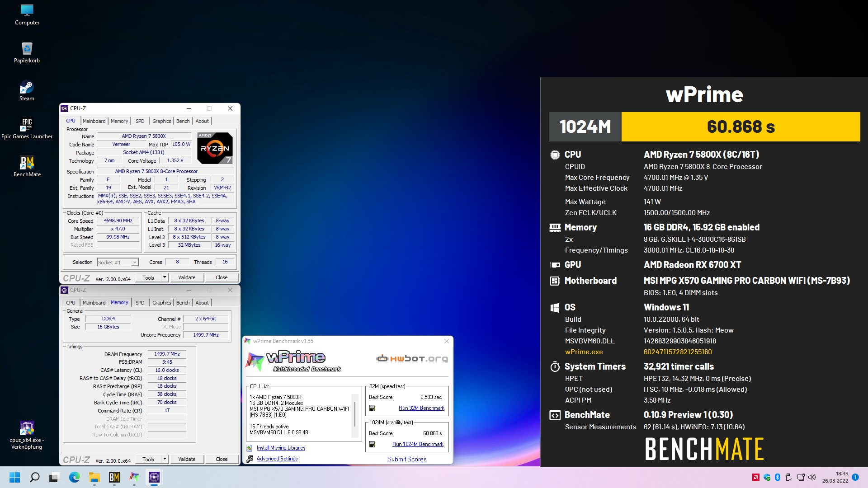Click the taskbar clock and date
Screen dimensions: 868x488
[835, 477]
